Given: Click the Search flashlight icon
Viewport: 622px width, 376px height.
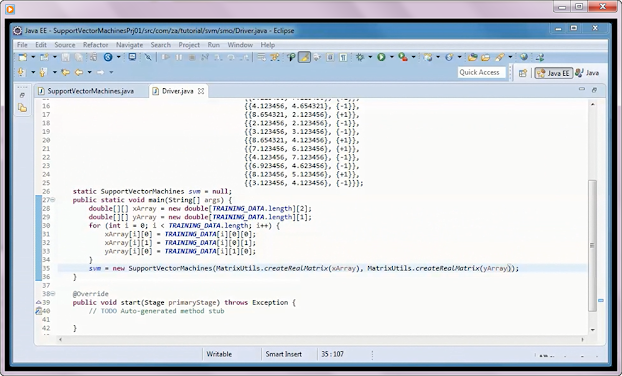Looking at the screenshot, I should pos(500,58).
